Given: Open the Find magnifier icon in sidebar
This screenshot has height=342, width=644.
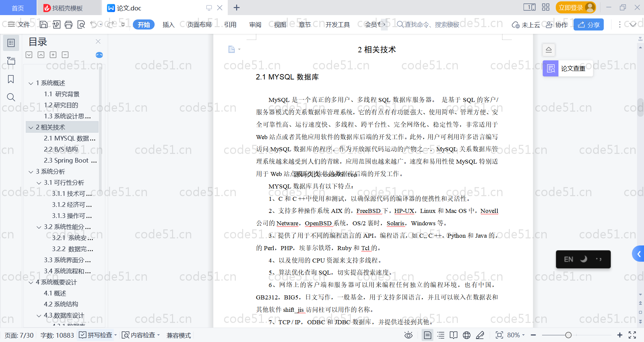Looking at the screenshot, I should 11,97.
